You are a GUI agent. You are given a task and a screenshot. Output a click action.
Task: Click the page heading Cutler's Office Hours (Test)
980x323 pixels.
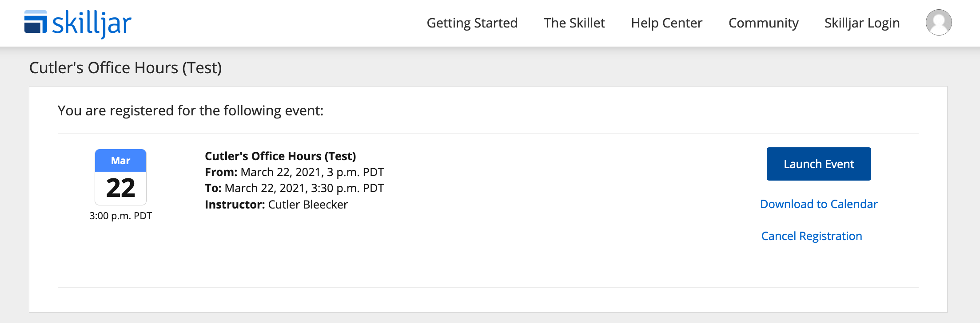click(125, 68)
